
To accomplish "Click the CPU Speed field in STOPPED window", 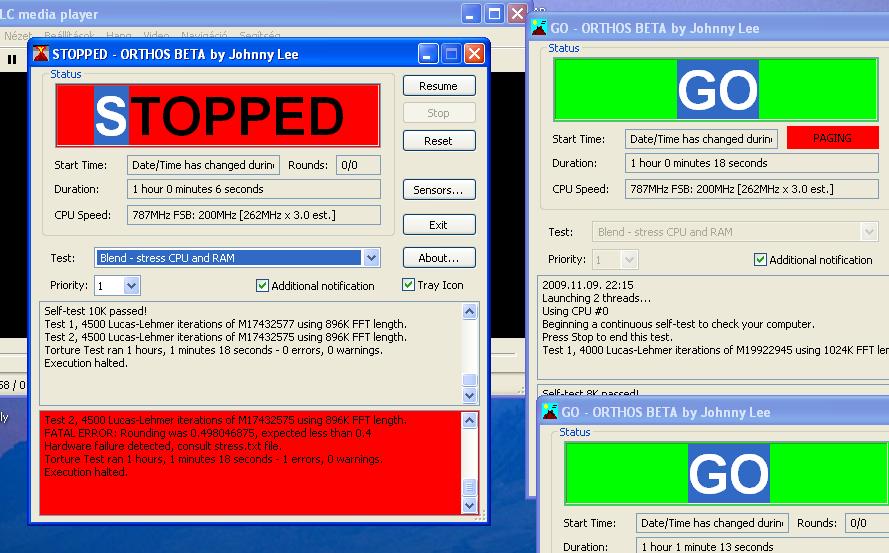I will [253, 215].
